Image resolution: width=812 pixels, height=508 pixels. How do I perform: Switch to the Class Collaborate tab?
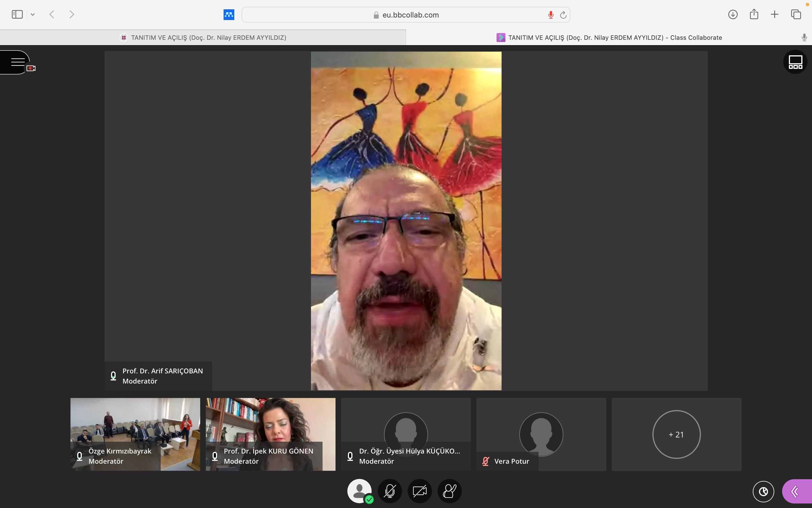(x=609, y=37)
